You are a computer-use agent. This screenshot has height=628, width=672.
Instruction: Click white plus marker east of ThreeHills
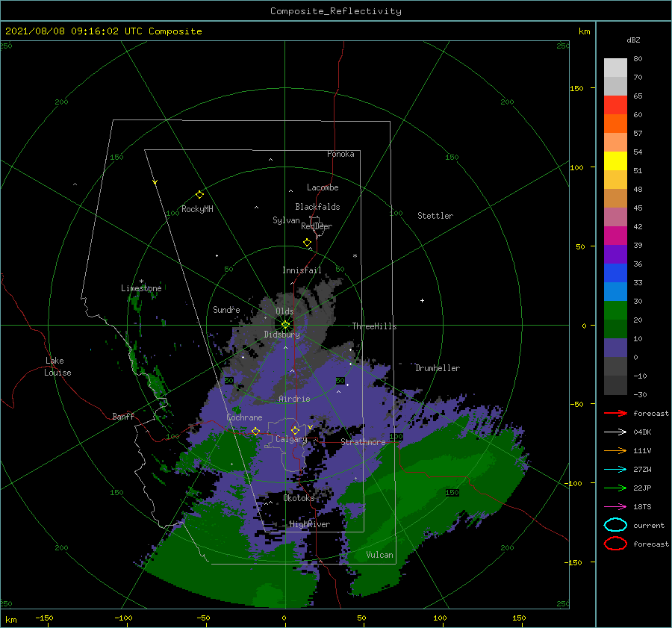[422, 300]
